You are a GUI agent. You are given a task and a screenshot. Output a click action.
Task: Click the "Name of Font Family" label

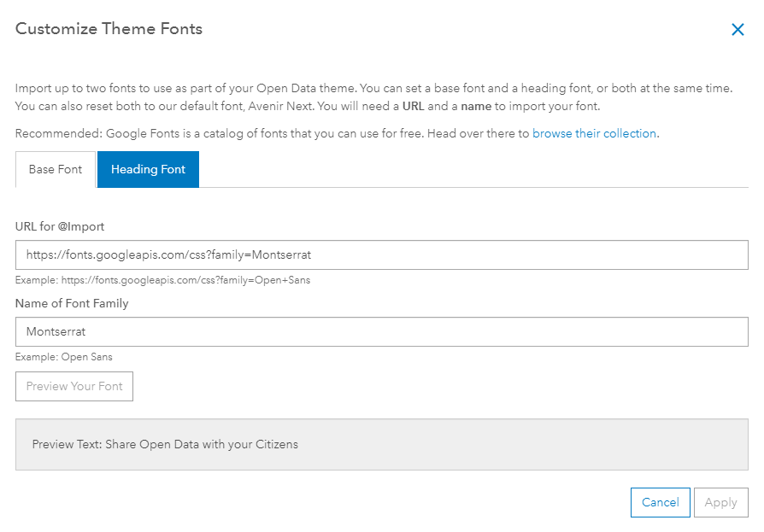point(72,303)
